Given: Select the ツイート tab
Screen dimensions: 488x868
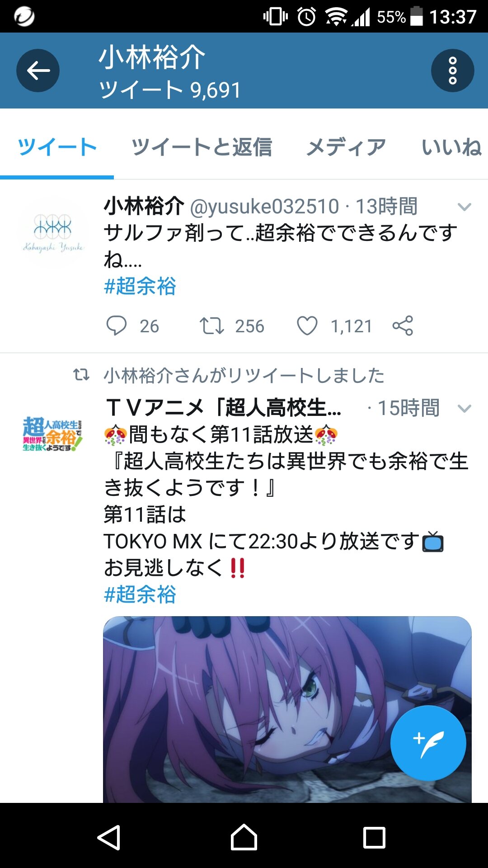Looking at the screenshot, I should [x=57, y=147].
